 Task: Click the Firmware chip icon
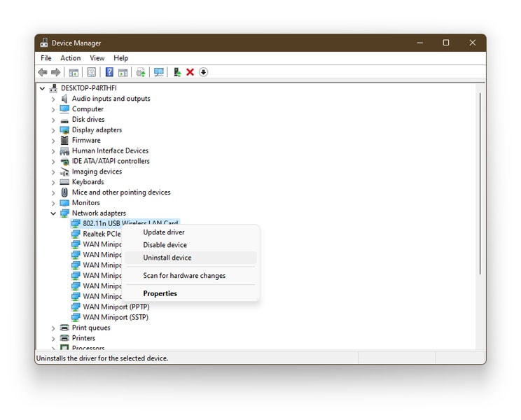click(64, 140)
